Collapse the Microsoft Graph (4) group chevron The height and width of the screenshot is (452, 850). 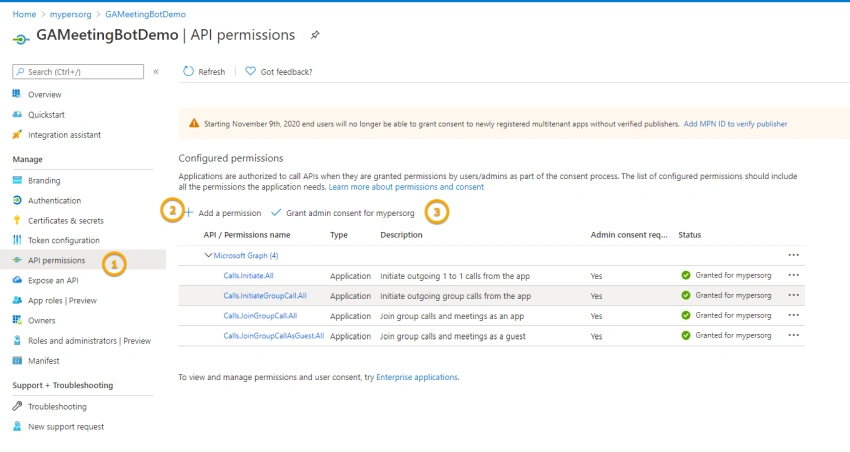208,255
